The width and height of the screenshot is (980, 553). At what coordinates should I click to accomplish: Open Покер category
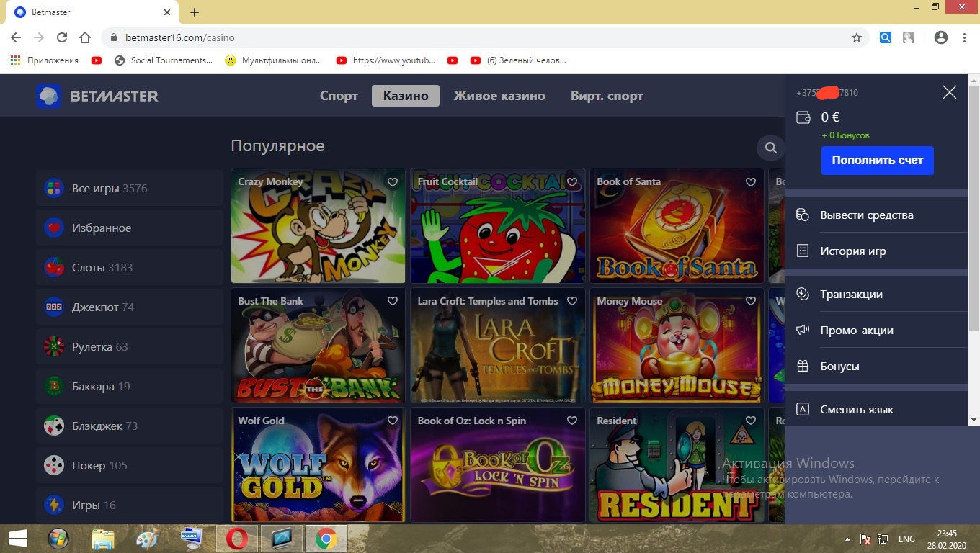[130, 466]
